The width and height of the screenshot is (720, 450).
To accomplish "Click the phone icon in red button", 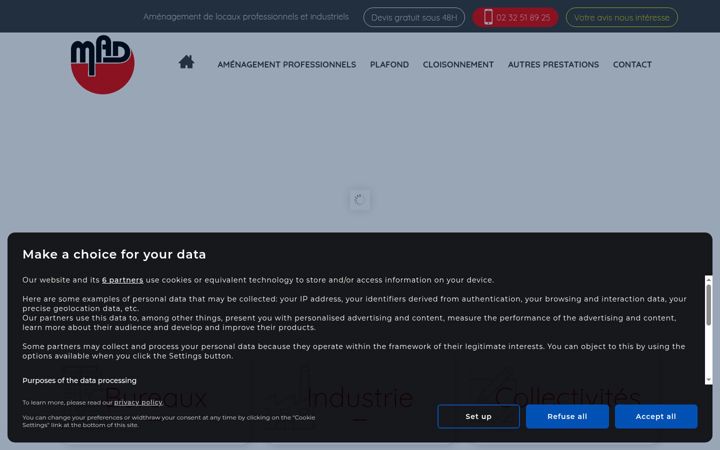I will click(488, 17).
